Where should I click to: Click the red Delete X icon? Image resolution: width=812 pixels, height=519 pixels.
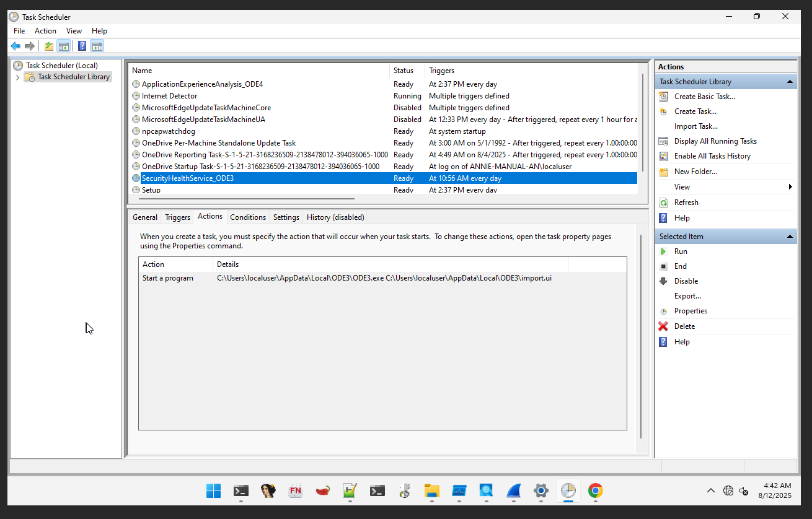(663, 326)
